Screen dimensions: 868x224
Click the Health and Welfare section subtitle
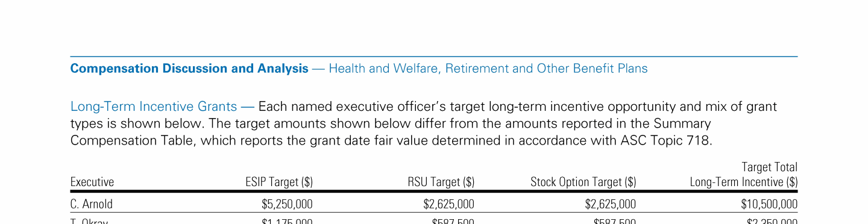click(488, 69)
